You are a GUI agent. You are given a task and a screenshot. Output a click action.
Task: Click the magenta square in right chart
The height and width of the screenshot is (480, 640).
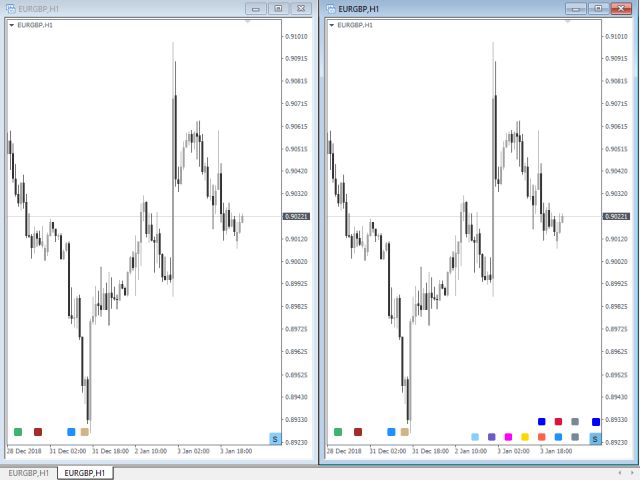508,437
